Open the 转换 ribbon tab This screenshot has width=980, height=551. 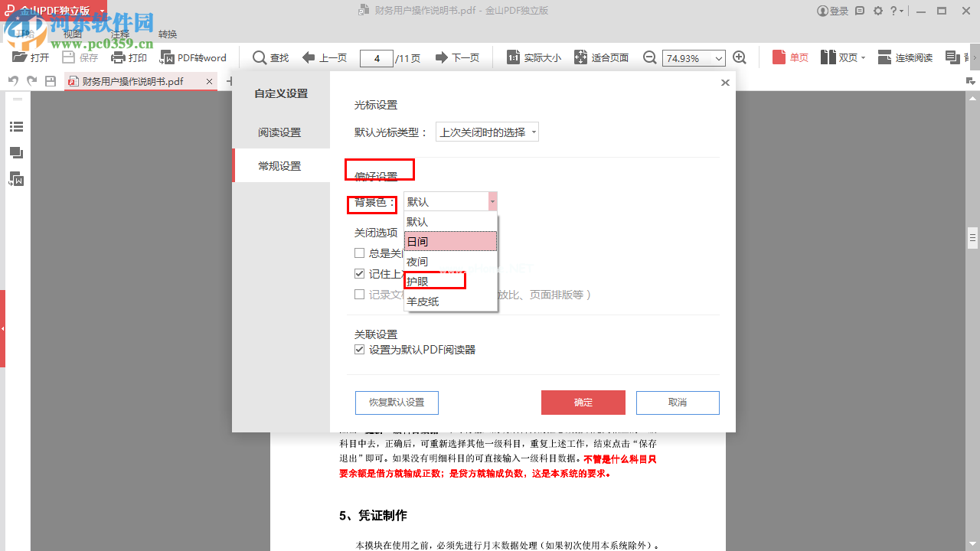point(168,34)
